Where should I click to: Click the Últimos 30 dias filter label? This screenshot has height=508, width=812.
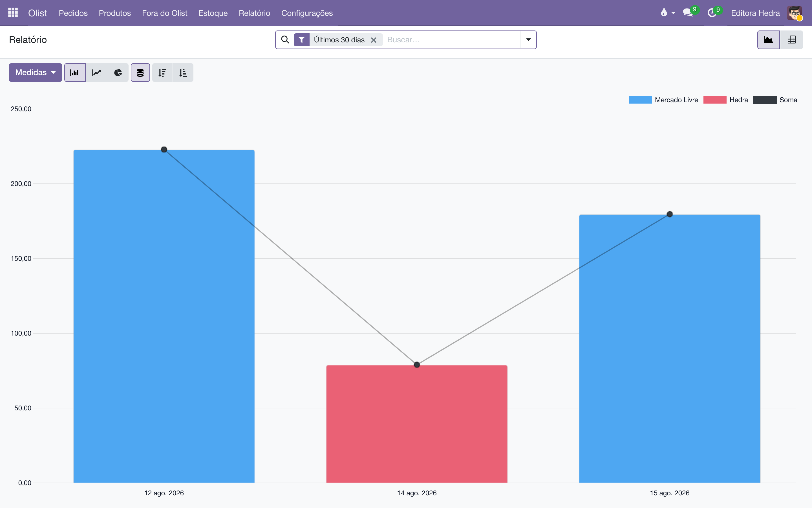coord(339,40)
